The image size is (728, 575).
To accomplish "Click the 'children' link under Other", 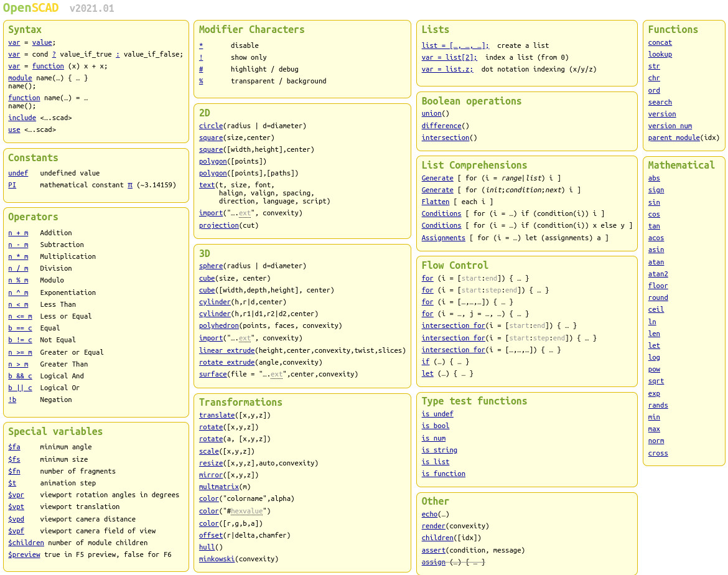I will (x=437, y=538).
